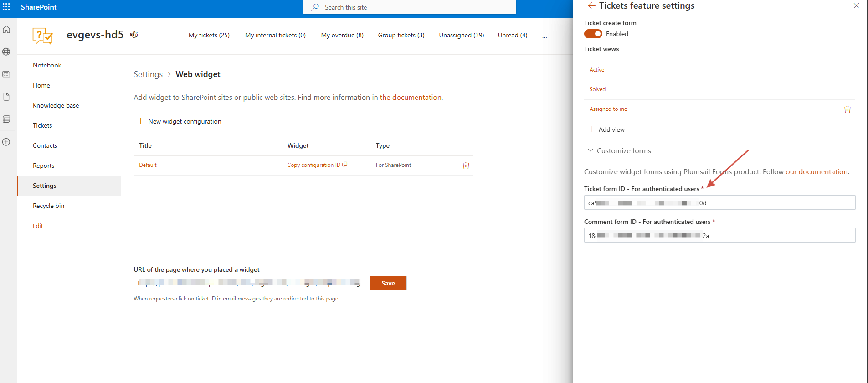Delete the Assigned to me view
The image size is (868, 383).
pos(847,109)
